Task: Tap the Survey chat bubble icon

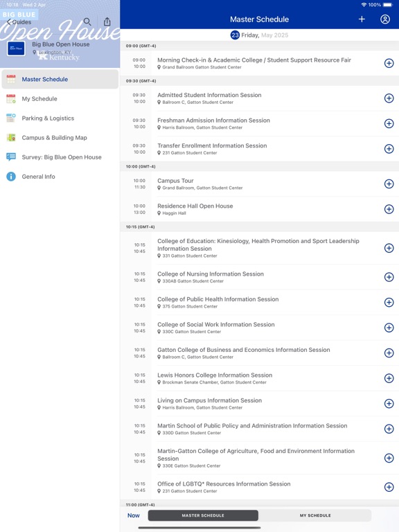Action: [x=11, y=157]
